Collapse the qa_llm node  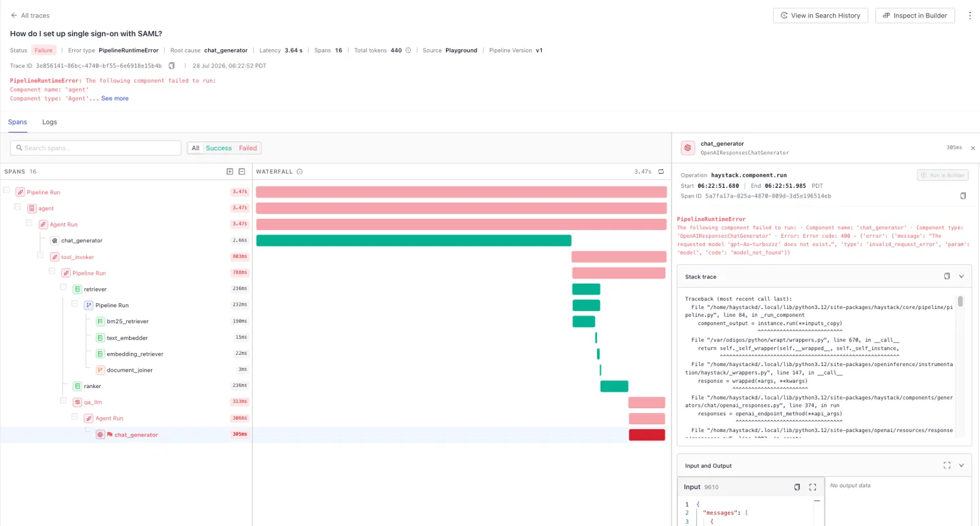(x=64, y=400)
